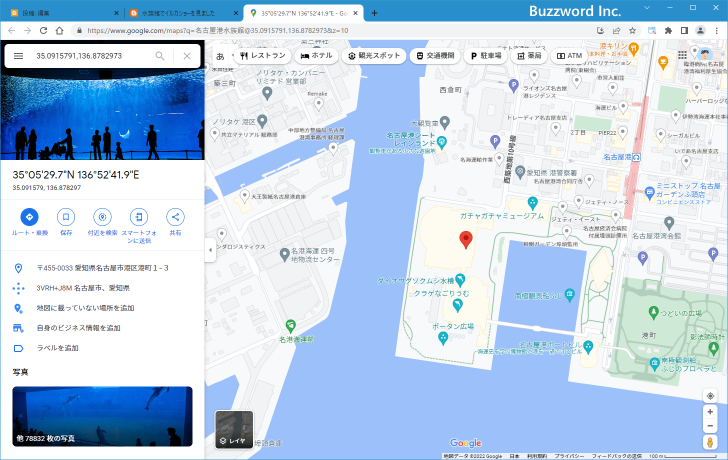Click the Porton plaza marker

[x=443, y=338]
